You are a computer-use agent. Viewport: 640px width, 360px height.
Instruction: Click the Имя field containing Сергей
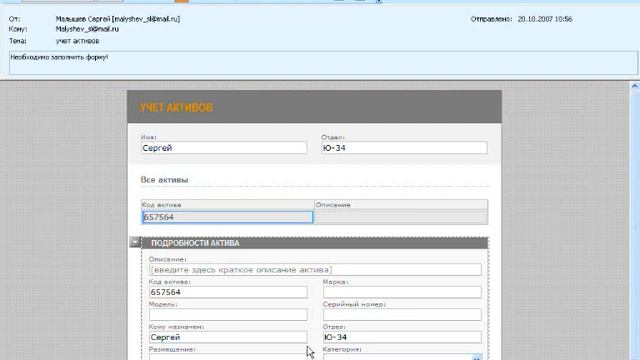[224, 148]
